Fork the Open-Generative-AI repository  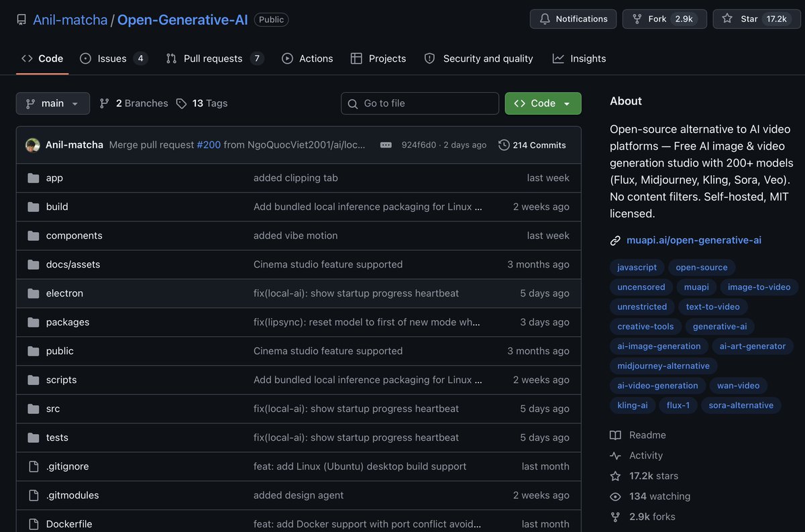[665, 19]
